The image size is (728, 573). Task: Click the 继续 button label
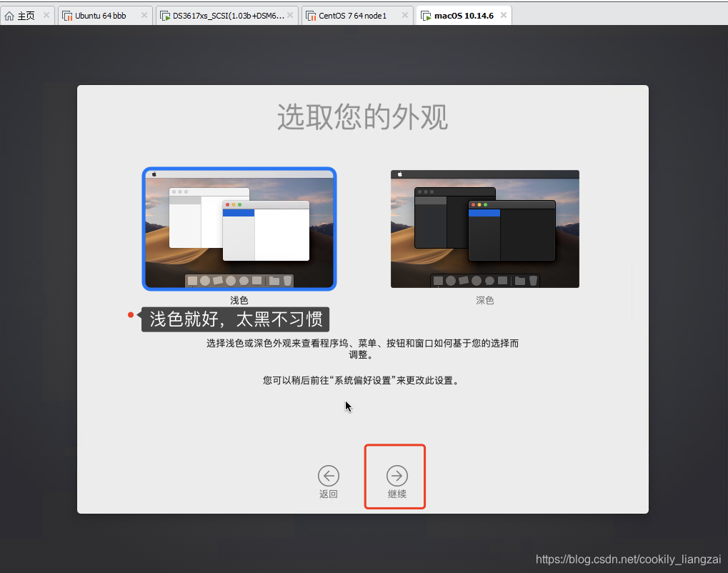point(397,494)
